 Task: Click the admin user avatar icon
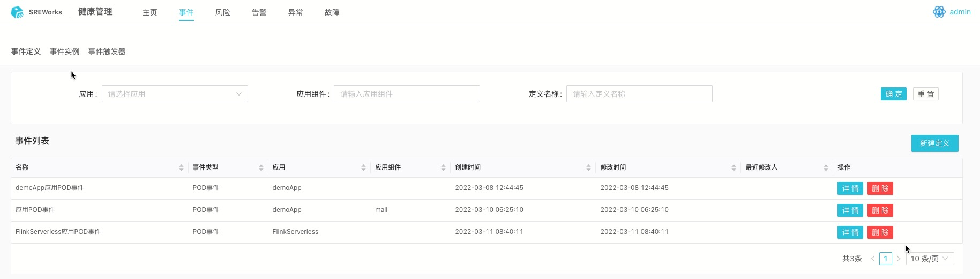pyautogui.click(x=939, y=12)
